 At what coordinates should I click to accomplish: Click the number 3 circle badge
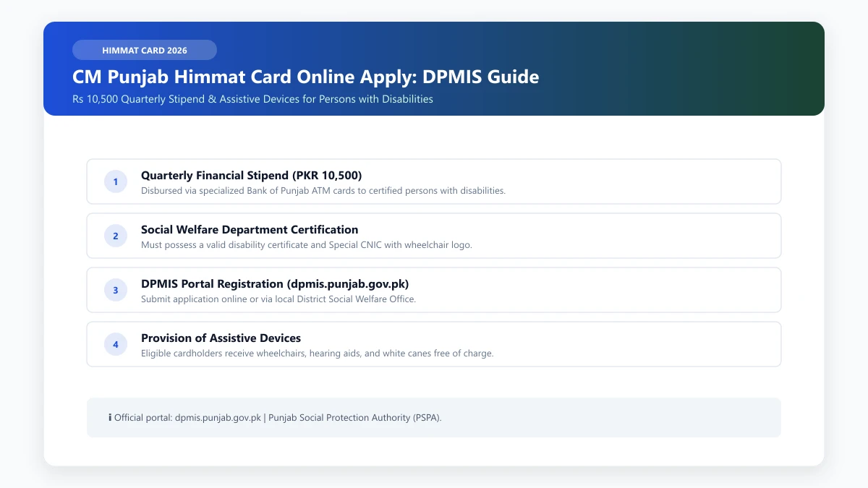(116, 290)
